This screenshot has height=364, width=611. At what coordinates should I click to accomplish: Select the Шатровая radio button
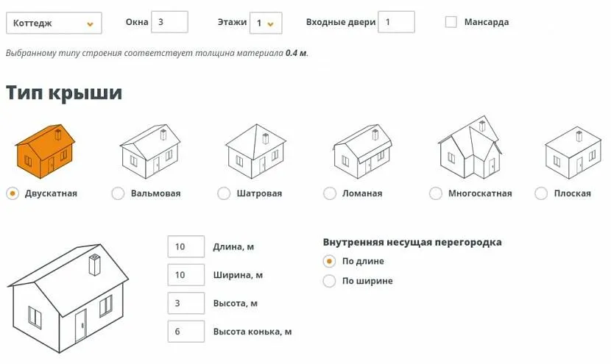click(224, 193)
